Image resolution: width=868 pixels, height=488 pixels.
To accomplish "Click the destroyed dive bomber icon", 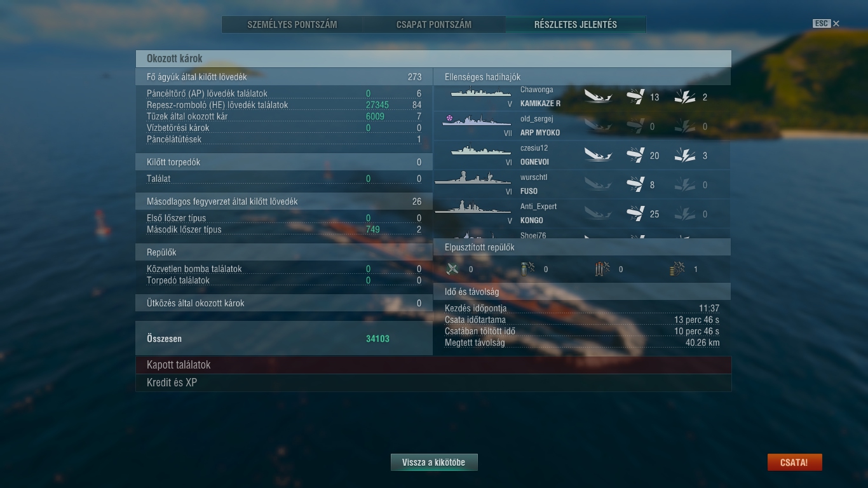I will coord(527,269).
